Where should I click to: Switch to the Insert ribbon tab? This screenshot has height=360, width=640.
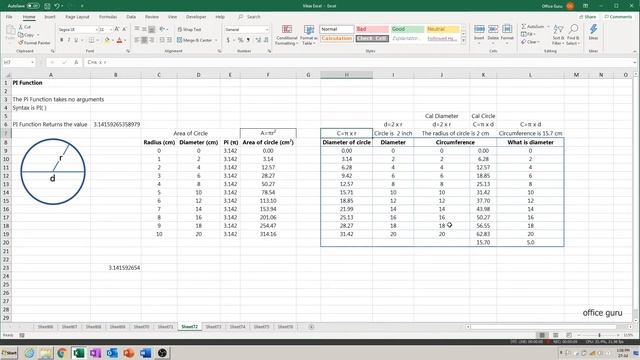50,17
